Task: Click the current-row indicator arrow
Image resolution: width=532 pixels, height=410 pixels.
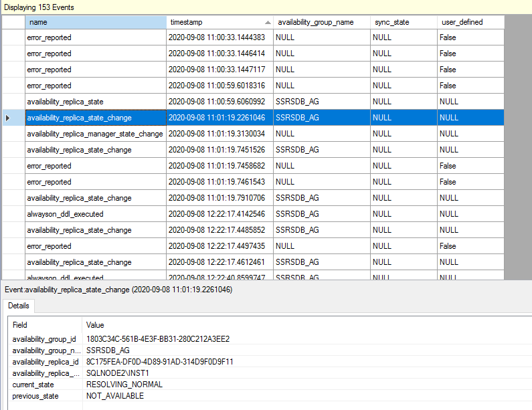Action: point(8,118)
